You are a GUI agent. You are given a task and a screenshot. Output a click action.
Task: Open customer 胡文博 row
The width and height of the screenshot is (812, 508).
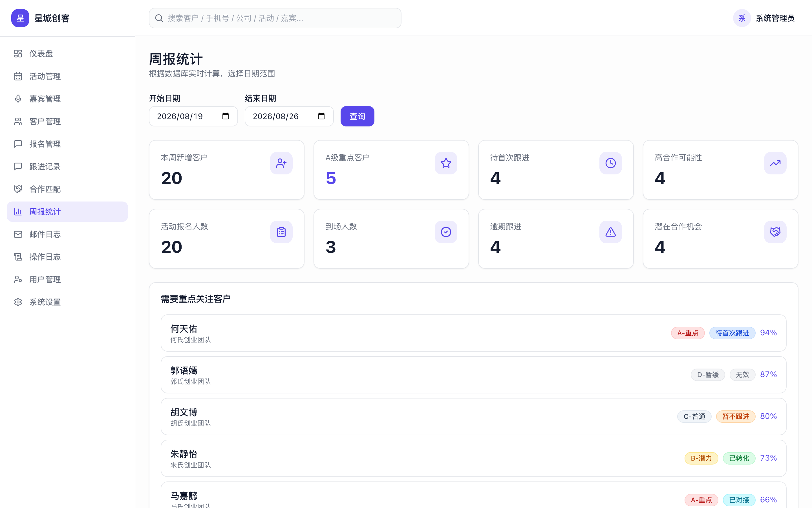pos(473,417)
